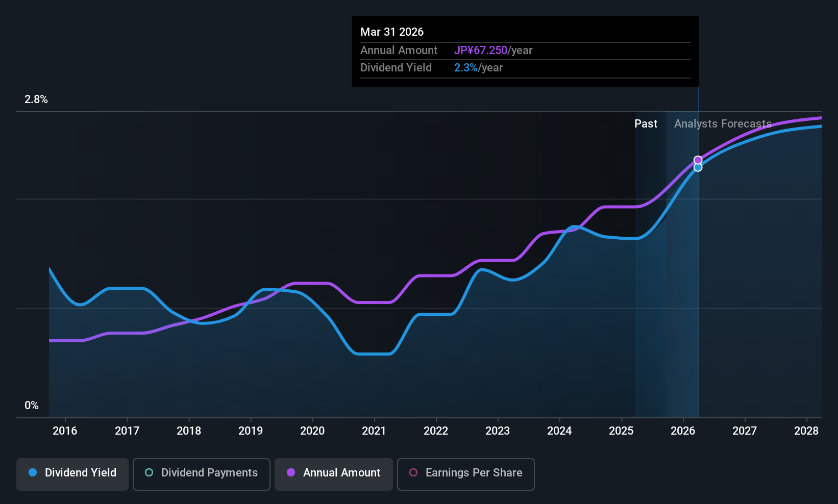Image resolution: width=838 pixels, height=504 pixels.
Task: Click the 2028 x-axis label
Action: click(806, 431)
